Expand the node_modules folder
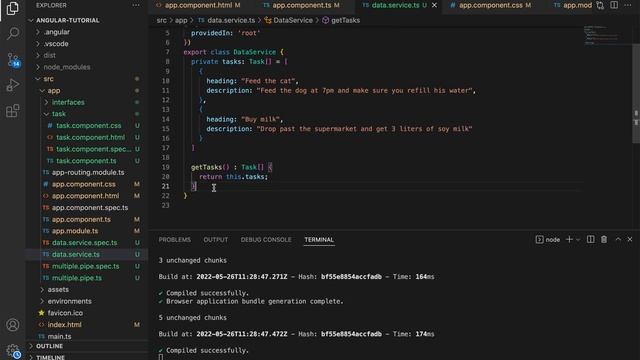This screenshot has width=640, height=360. tap(87, 67)
